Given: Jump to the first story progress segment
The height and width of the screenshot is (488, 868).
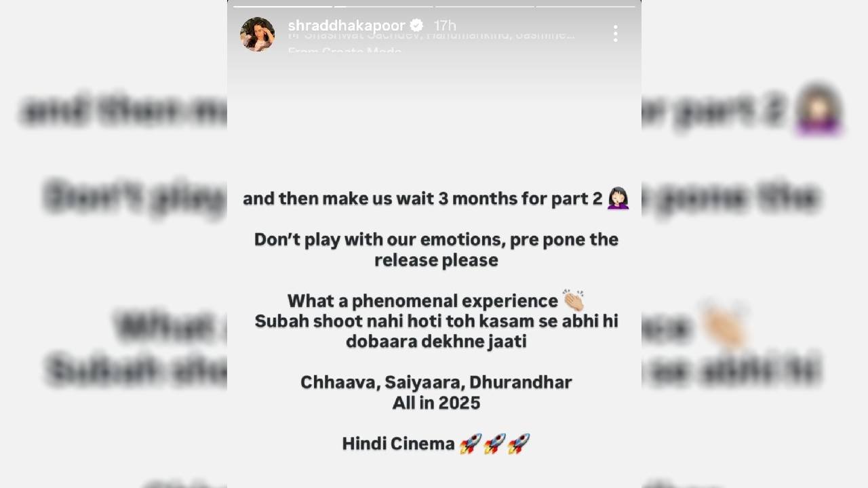Looking at the screenshot, I should (x=283, y=7).
